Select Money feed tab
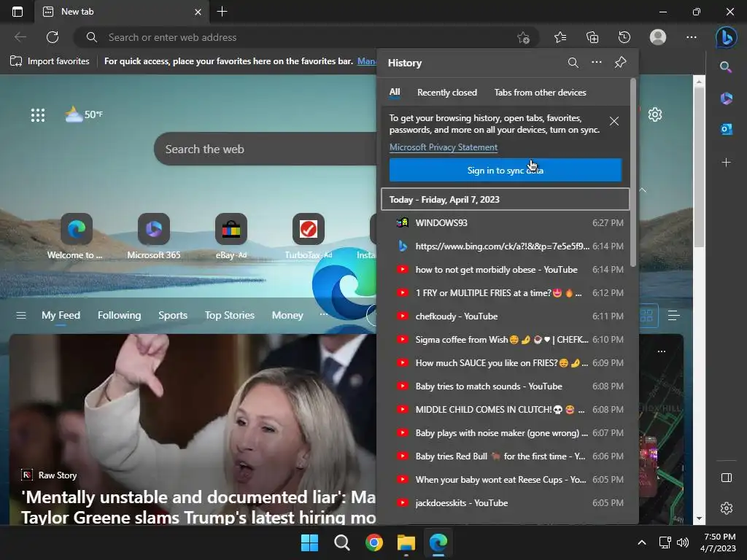Screen dimensions: 747x560 [287, 315]
